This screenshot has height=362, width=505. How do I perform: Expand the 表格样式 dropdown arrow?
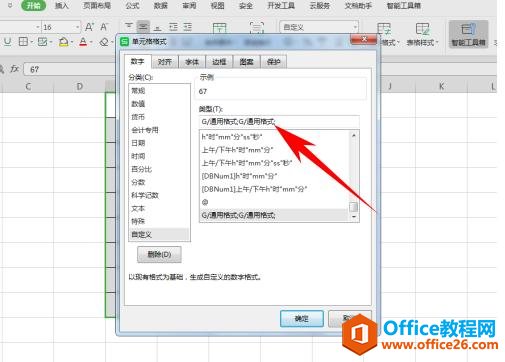click(437, 43)
